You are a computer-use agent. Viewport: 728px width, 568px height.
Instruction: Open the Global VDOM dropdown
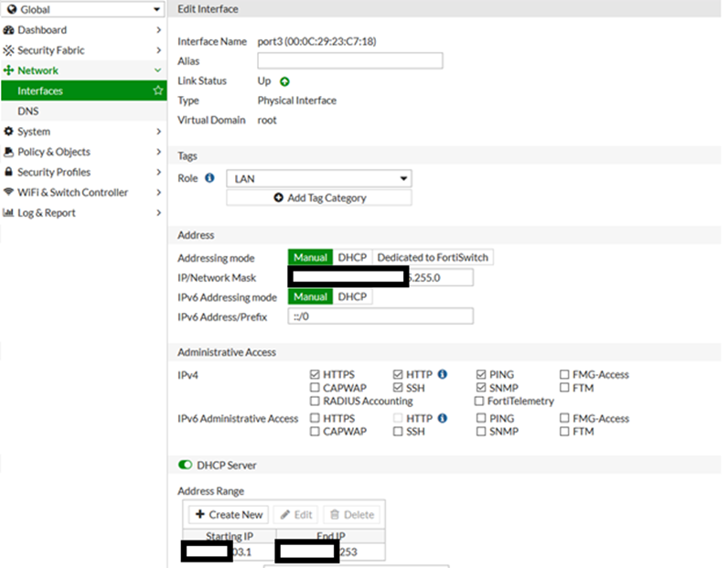82,10
